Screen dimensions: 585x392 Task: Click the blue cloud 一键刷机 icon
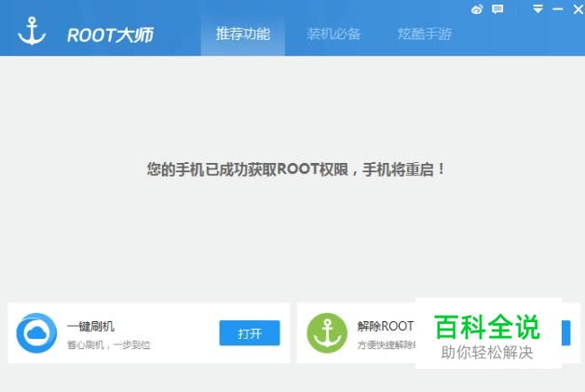click(x=36, y=332)
